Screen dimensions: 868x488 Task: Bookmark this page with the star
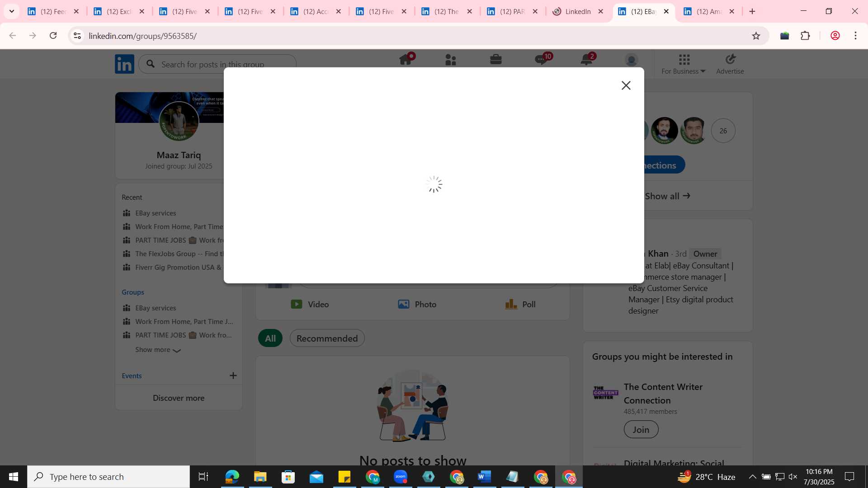[x=756, y=36]
